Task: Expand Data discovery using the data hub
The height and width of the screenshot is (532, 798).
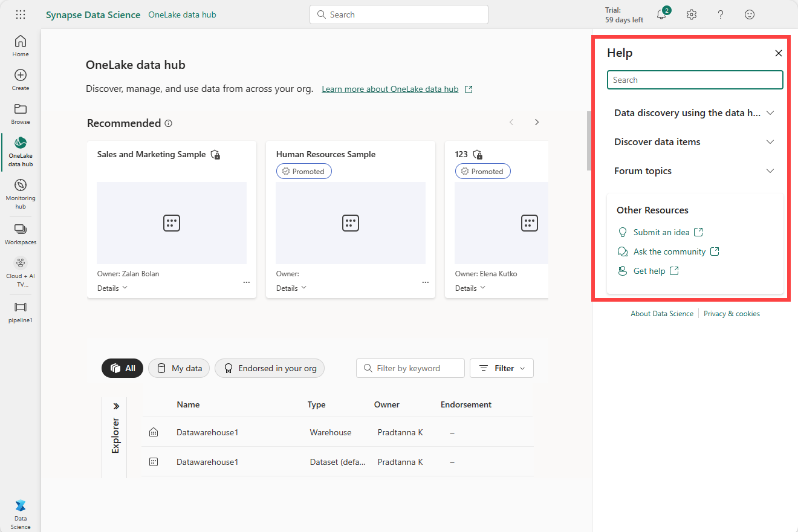Action: pos(695,113)
